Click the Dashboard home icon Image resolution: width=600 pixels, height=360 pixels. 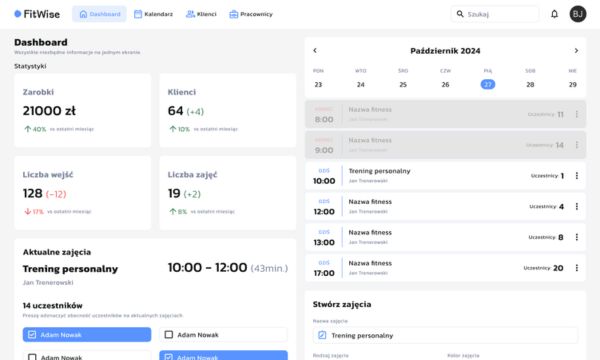click(x=83, y=14)
